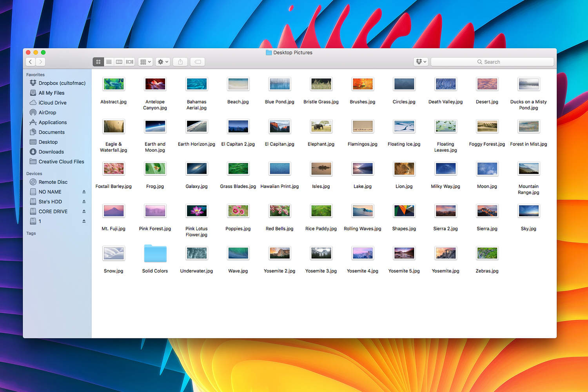Switch to Cover Flow view
This screenshot has width=588, height=392.
coord(130,62)
